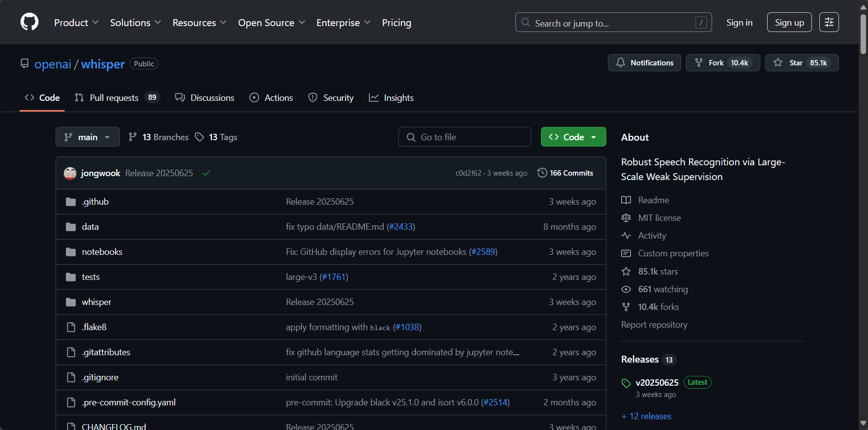The height and width of the screenshot is (430, 868).
Task: Click the .gitignore file icon
Action: (x=71, y=377)
